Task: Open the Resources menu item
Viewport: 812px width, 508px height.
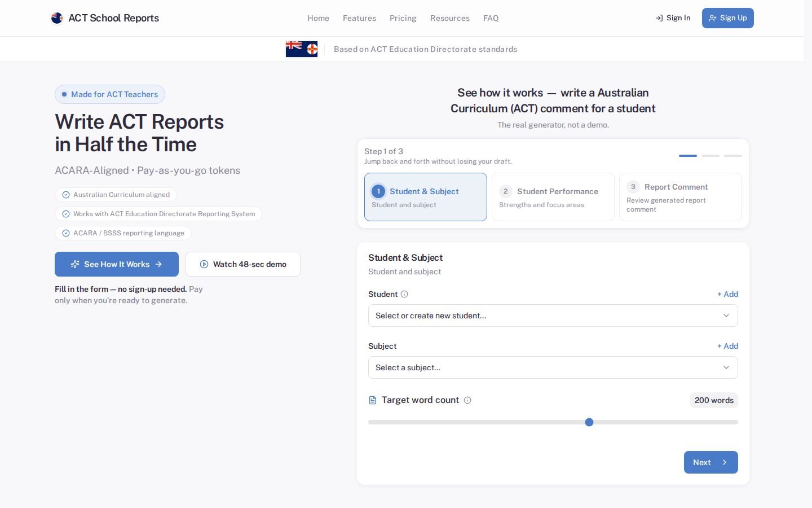Action: point(450,18)
